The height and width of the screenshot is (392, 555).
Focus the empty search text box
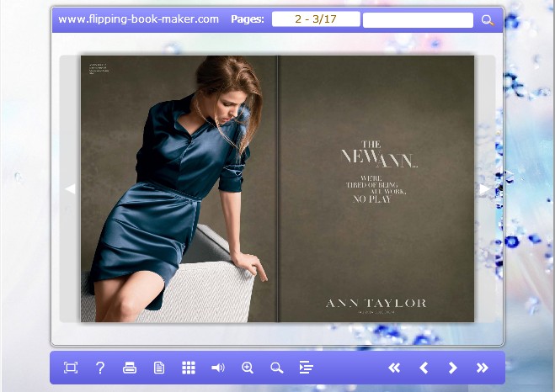(418, 20)
